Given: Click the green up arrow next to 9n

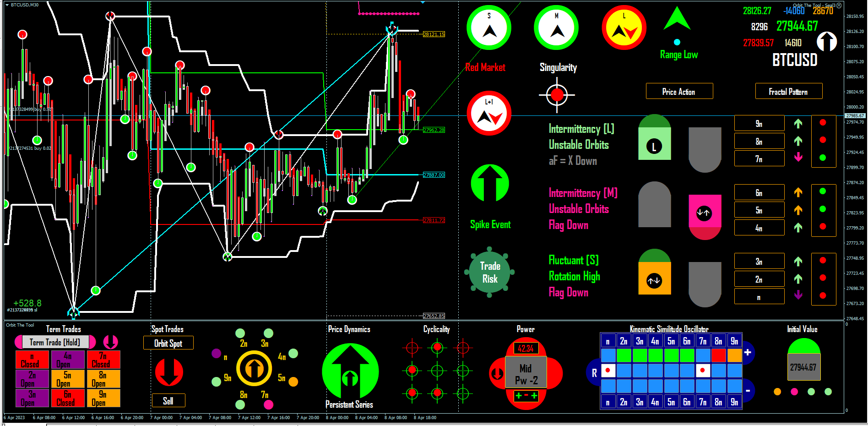Looking at the screenshot, I should pos(798,123).
